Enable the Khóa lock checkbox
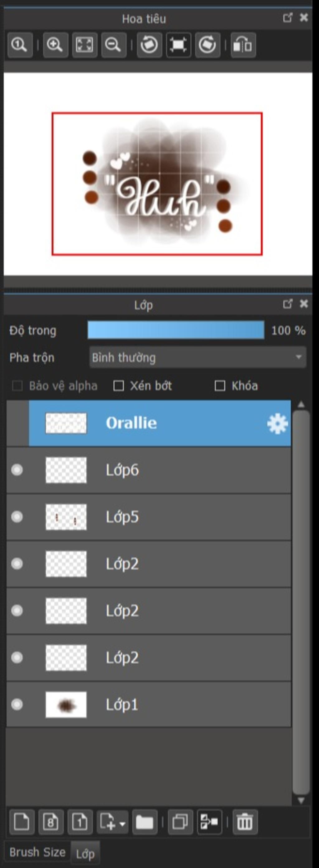 220,385
